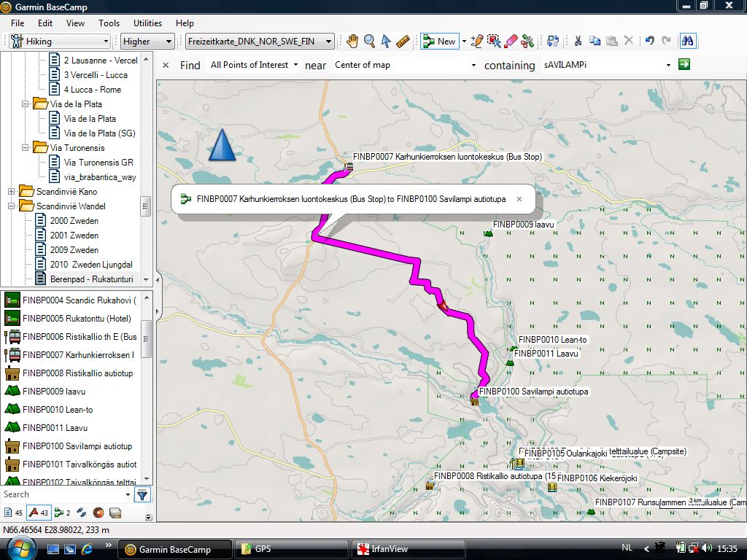Click the binoculars Find icon

pos(686,42)
